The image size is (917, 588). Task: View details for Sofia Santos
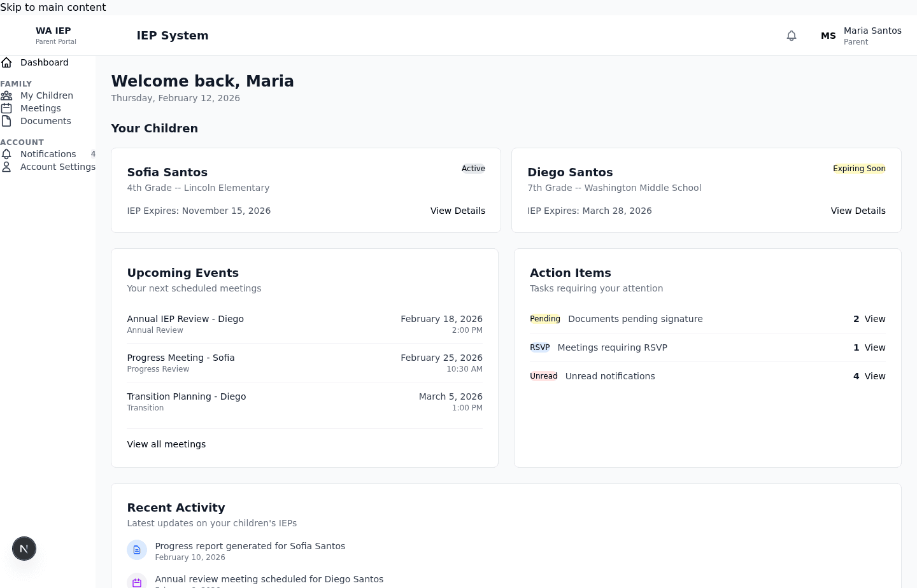point(457,211)
